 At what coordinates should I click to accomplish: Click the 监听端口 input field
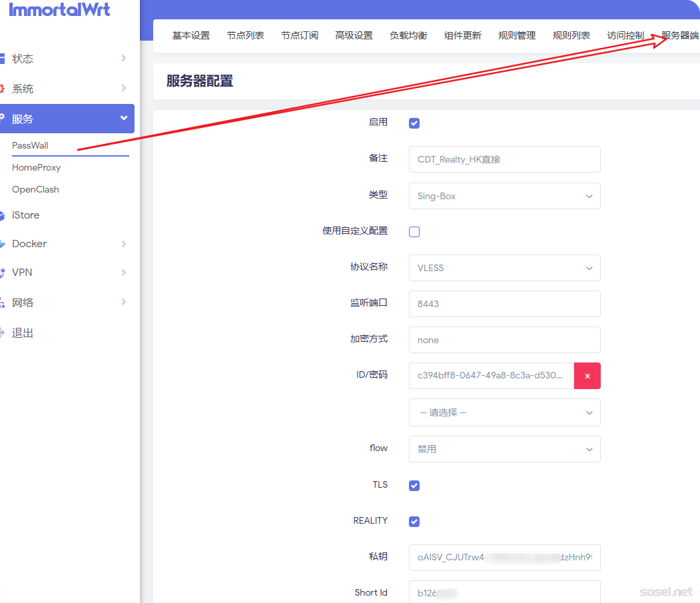[504, 304]
